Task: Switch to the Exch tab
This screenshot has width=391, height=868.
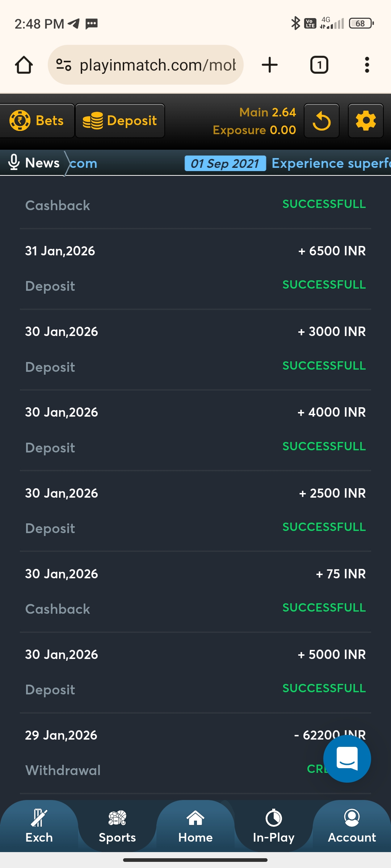Action: 39,826
